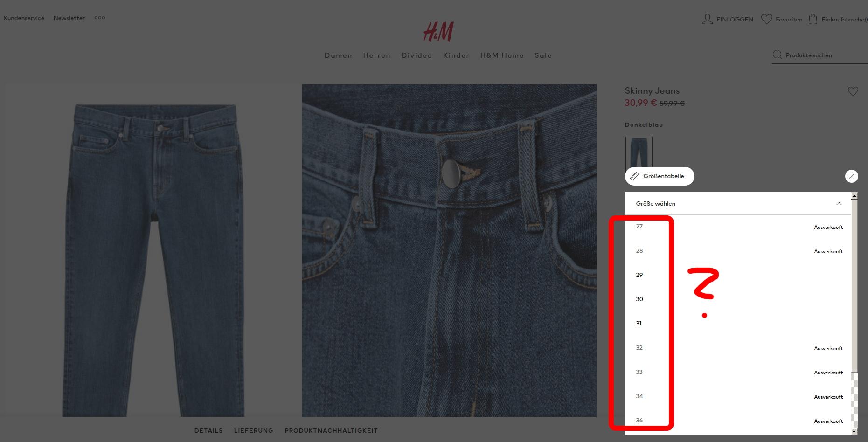Open the shopping bag icon
Viewport: 868px width, 442px height.
[813, 19]
